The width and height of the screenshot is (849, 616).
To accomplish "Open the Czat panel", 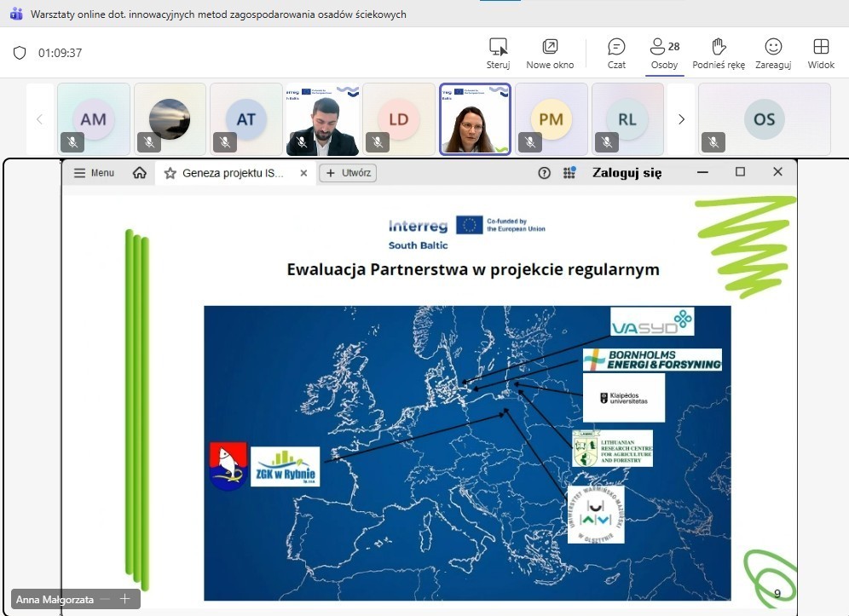I will (x=616, y=53).
